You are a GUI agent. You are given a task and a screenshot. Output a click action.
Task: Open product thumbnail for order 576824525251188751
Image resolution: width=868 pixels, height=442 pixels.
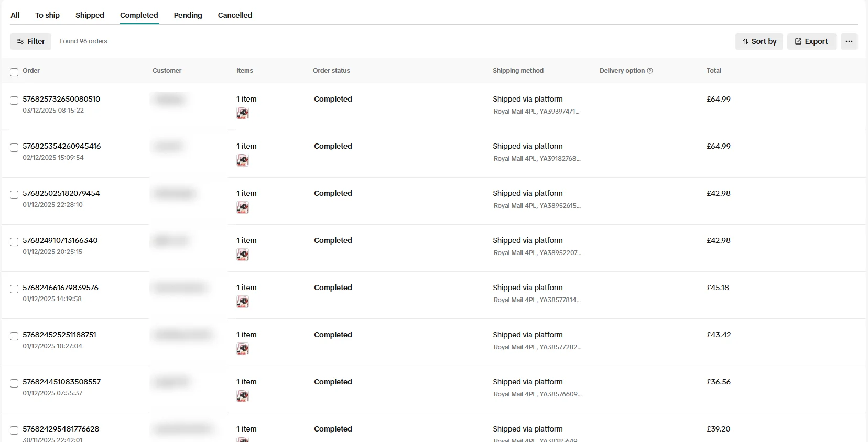point(243,349)
